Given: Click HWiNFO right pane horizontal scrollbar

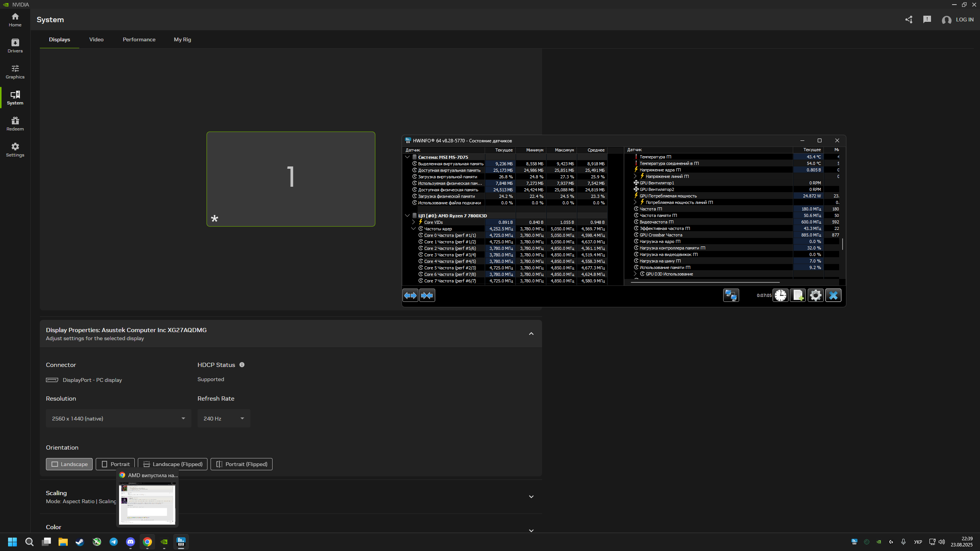Looking at the screenshot, I should coord(705,282).
